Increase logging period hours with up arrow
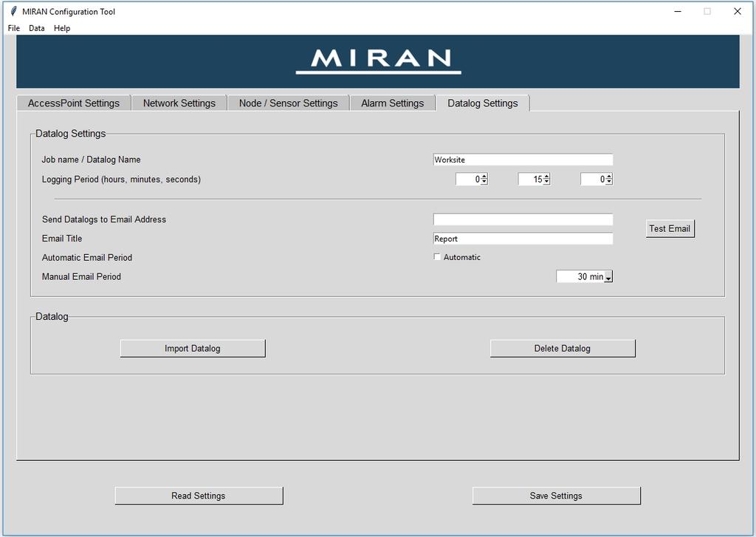This screenshot has height=537, width=756. tap(484, 177)
